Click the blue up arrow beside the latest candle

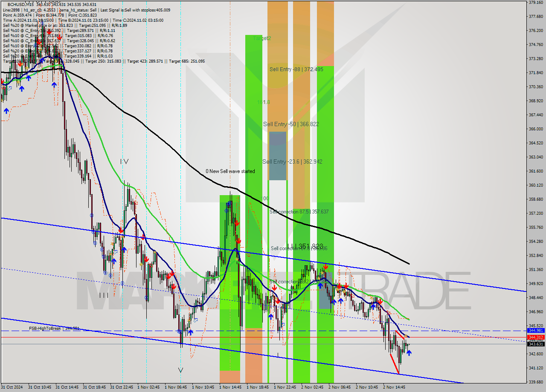pyautogui.click(x=409, y=353)
